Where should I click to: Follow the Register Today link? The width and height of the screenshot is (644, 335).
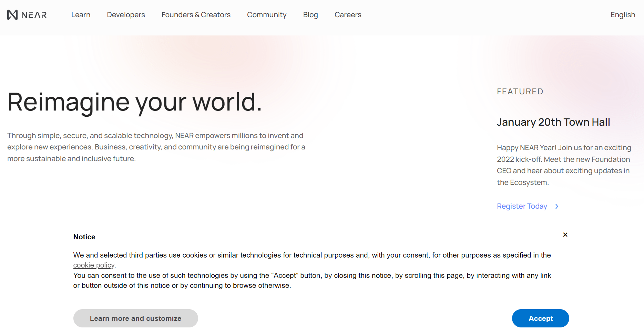click(x=522, y=206)
